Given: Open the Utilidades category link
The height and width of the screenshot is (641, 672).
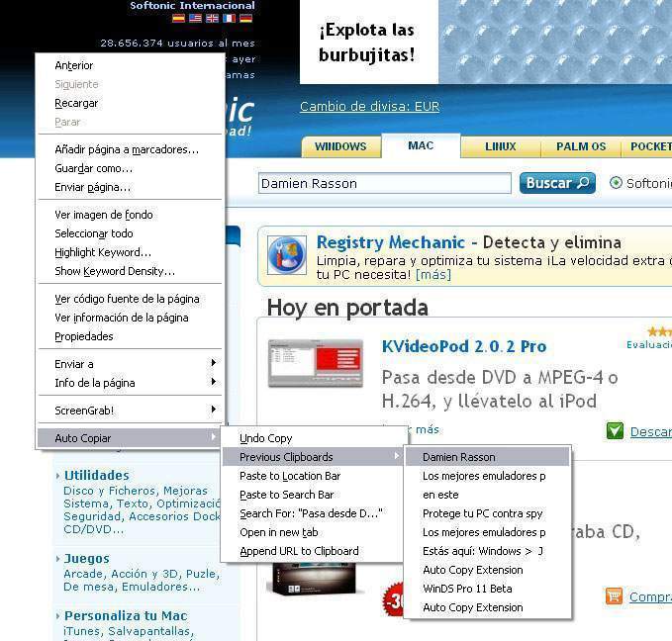Looking at the screenshot, I should [x=96, y=475].
